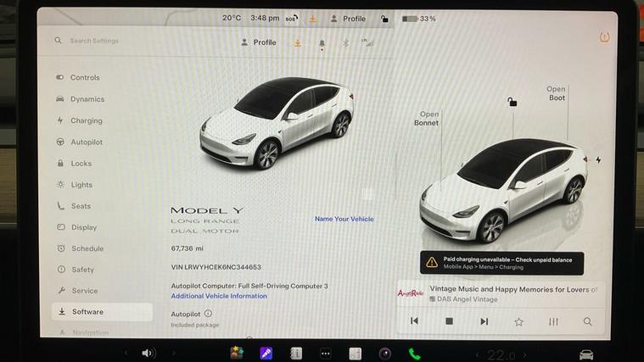644x362 pixels.
Task: Go to Display settings
Action: 77,227
